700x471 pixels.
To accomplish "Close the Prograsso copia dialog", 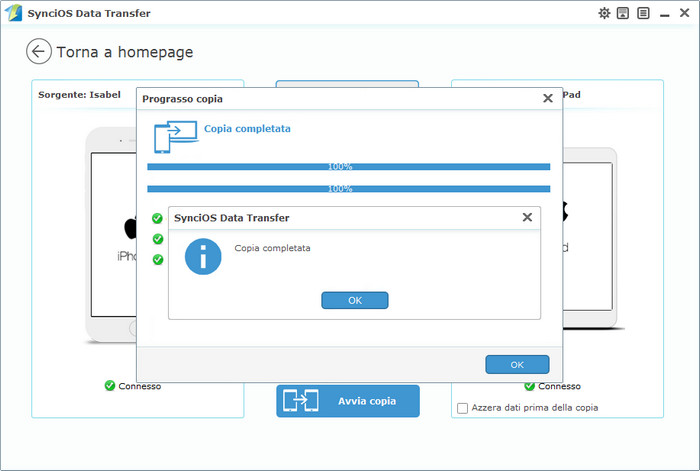I will pyautogui.click(x=548, y=98).
